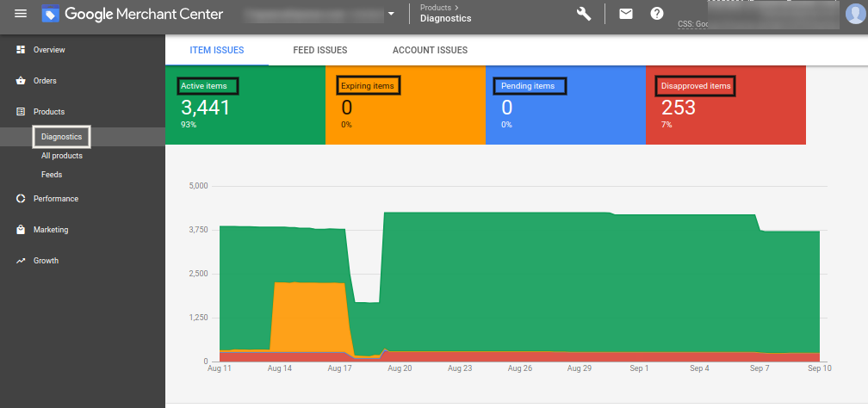The height and width of the screenshot is (408, 868).
Task: Open the wrench tools menu
Action: point(584,14)
